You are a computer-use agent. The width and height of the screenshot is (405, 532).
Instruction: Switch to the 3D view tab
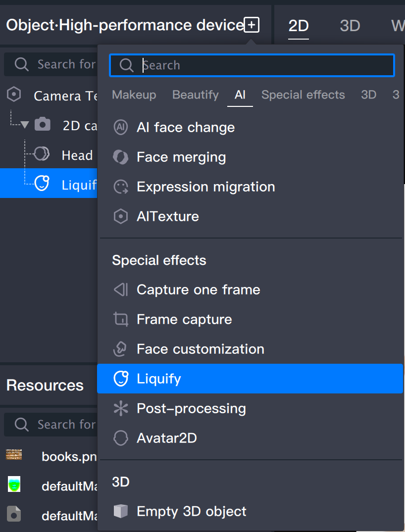(350, 26)
